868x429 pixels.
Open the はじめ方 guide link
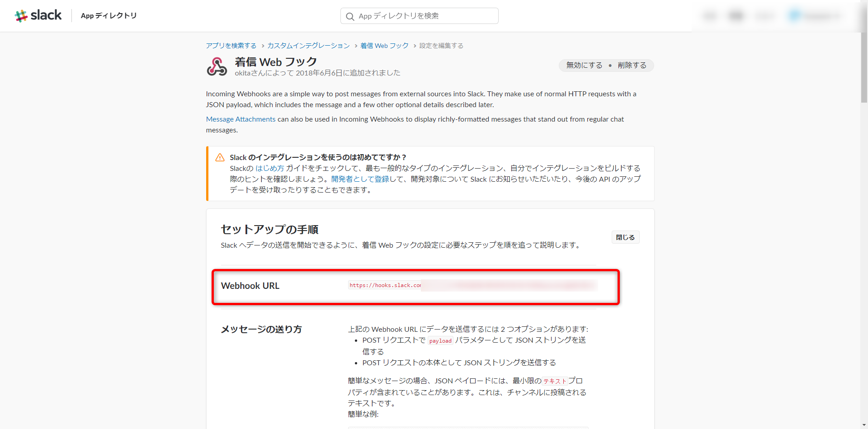(270, 168)
